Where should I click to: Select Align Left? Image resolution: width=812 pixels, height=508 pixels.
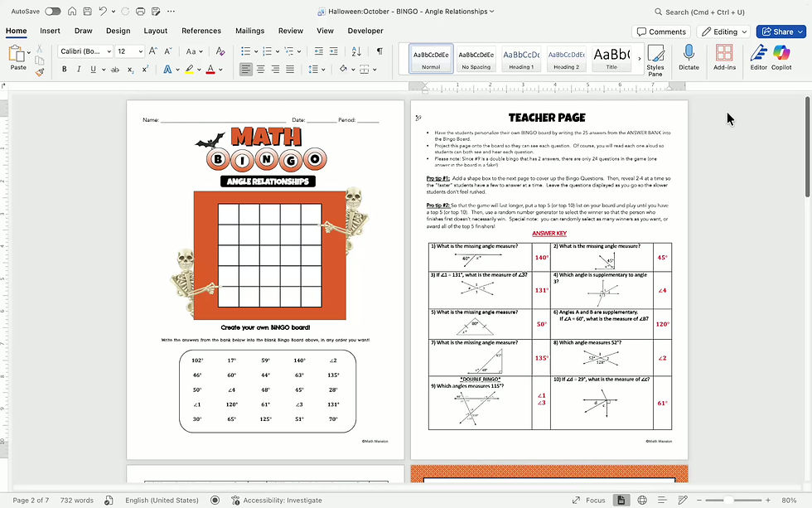pyautogui.click(x=246, y=69)
